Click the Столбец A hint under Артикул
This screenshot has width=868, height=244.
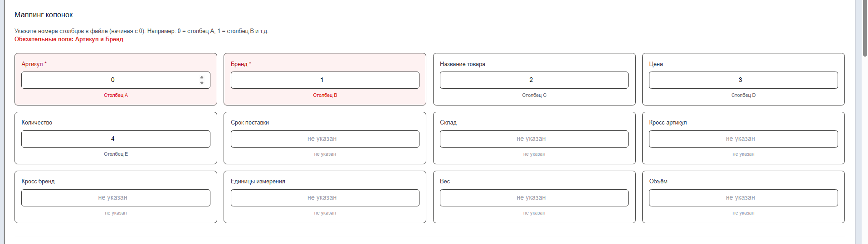pos(116,96)
